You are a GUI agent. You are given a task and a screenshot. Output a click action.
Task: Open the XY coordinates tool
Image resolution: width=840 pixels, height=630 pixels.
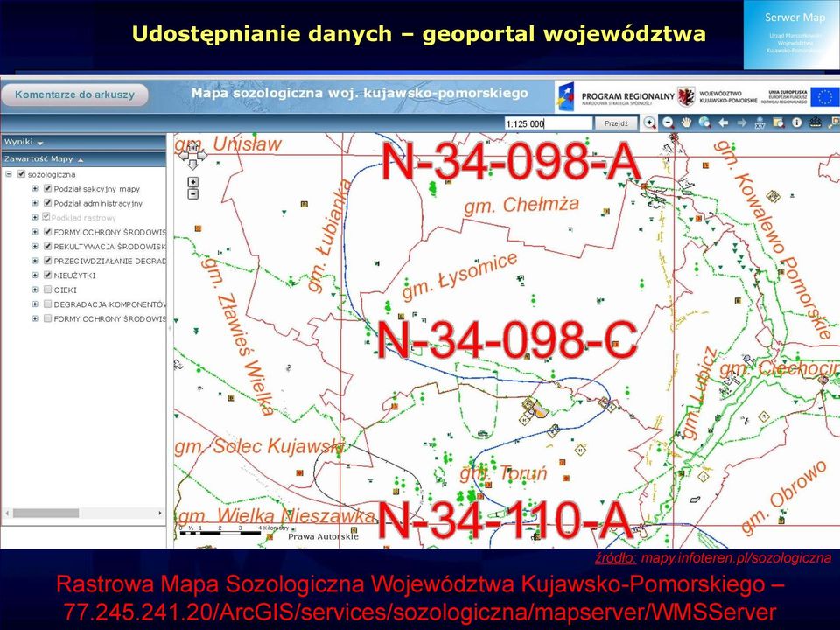click(x=759, y=122)
